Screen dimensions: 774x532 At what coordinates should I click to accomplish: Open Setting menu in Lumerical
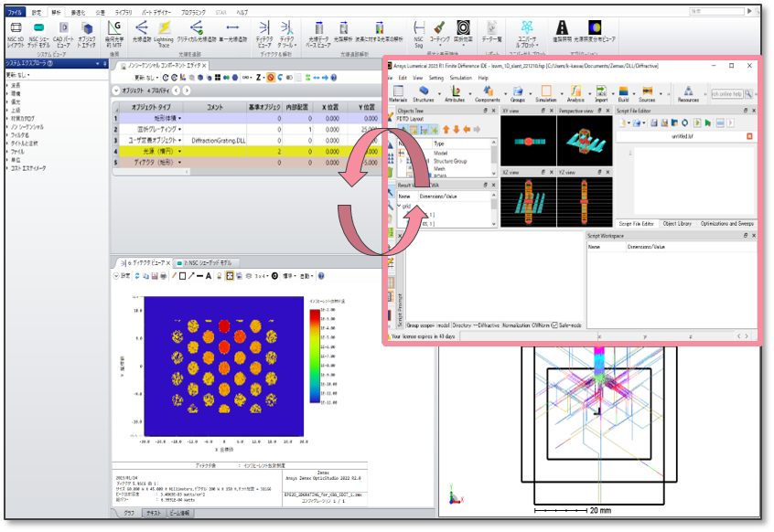point(435,78)
